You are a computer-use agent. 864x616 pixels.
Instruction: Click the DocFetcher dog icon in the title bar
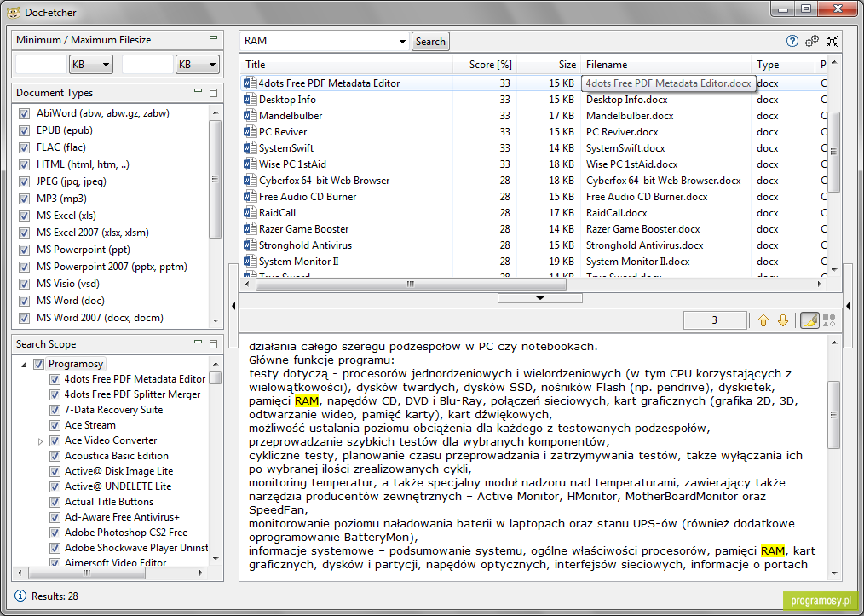[x=14, y=12]
